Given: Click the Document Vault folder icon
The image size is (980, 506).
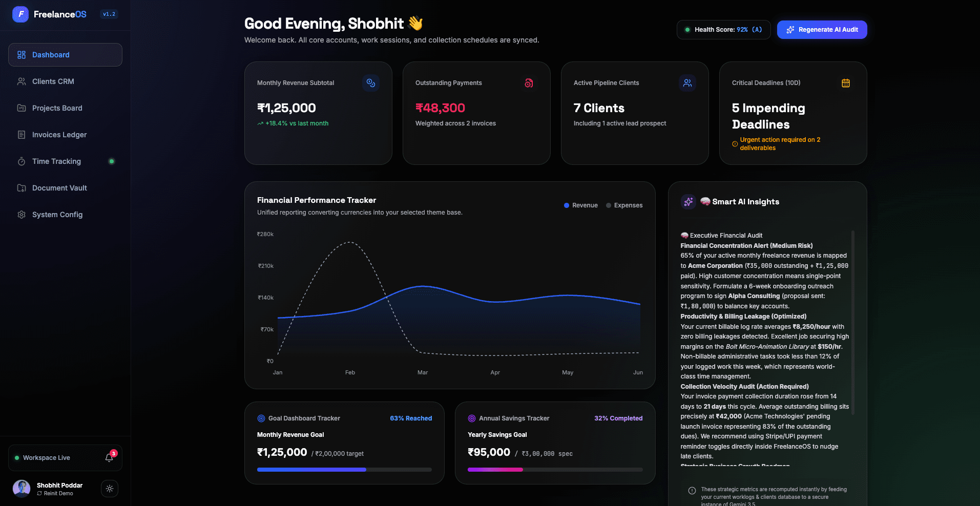Looking at the screenshot, I should [x=22, y=188].
